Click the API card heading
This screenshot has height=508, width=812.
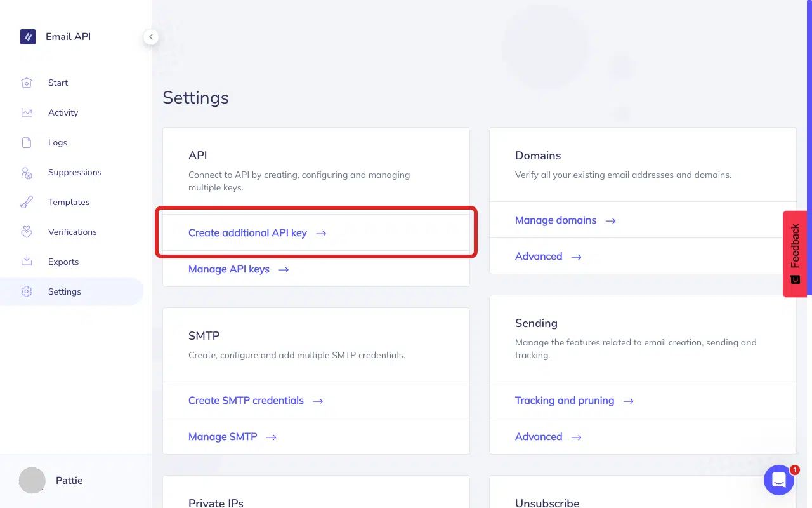coord(198,156)
